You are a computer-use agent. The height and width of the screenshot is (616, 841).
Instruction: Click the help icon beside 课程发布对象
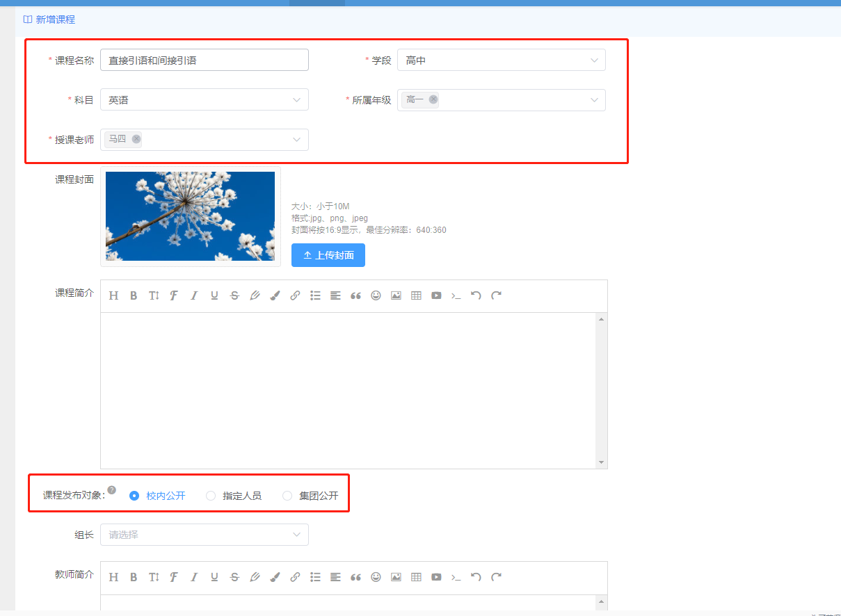[112, 489]
